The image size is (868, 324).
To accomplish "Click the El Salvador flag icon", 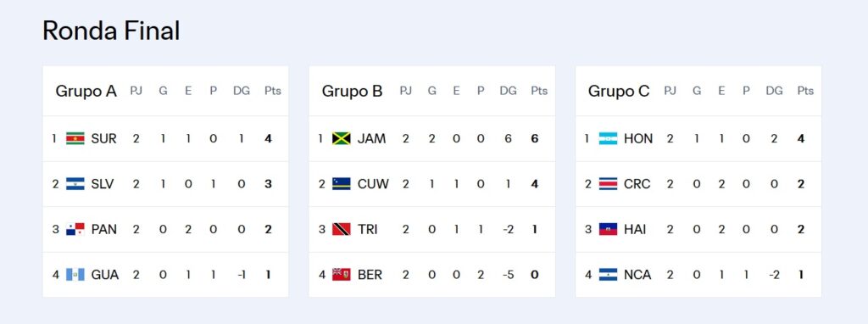I will (75, 184).
